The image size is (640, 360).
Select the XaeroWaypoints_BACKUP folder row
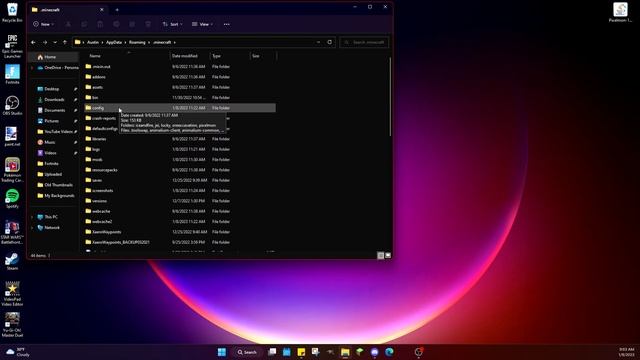click(x=180, y=242)
